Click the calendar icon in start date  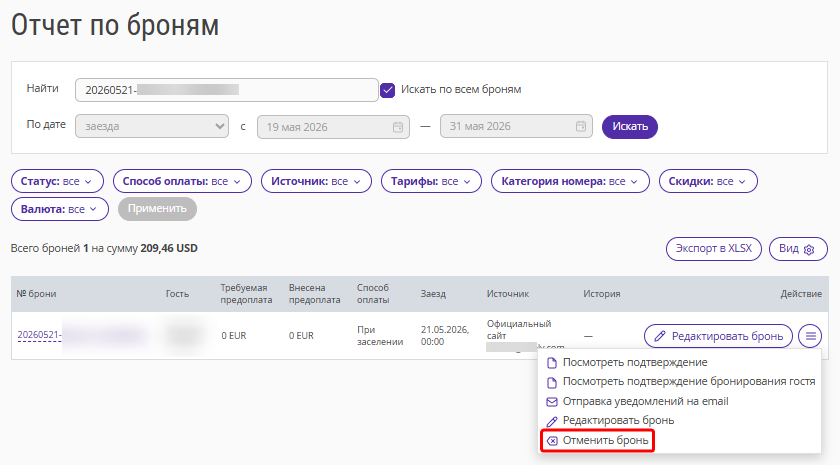(398, 127)
